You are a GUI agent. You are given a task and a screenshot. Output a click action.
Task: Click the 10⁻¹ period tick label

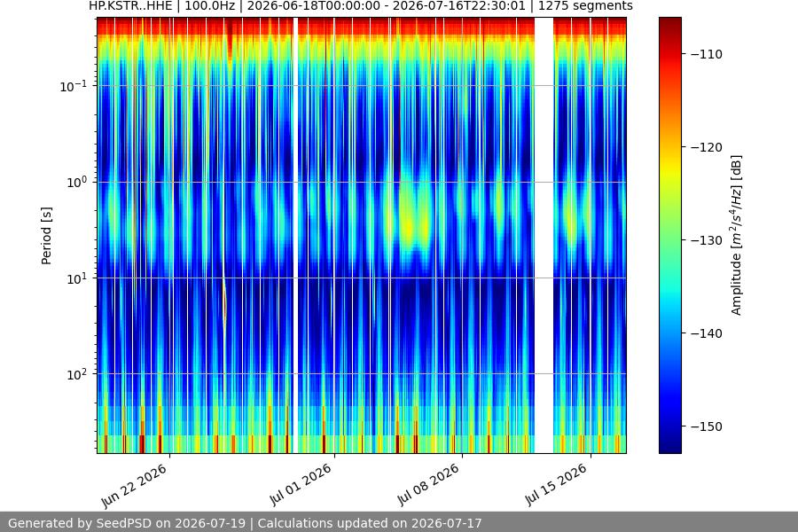tap(73, 86)
